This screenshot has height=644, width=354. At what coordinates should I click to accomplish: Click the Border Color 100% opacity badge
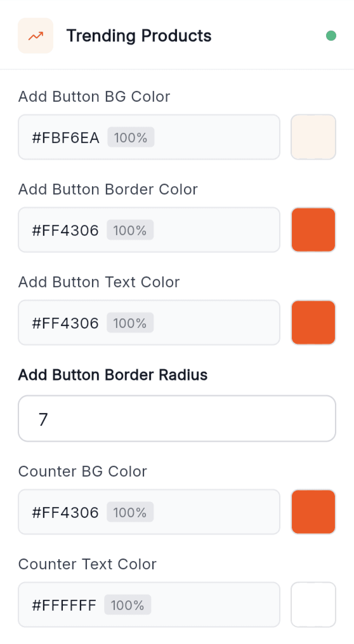[x=130, y=230]
